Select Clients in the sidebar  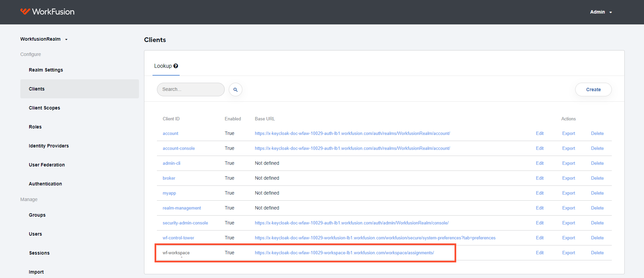[x=80, y=89]
